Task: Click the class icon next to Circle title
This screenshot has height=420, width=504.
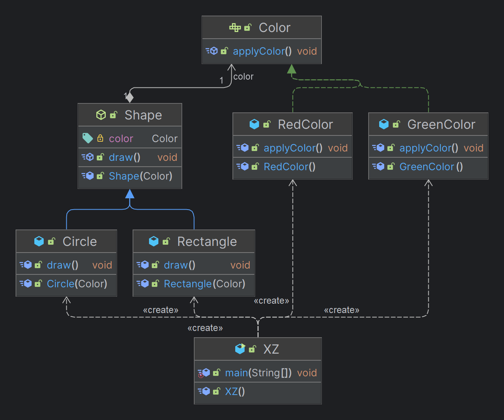Action: [x=39, y=241]
